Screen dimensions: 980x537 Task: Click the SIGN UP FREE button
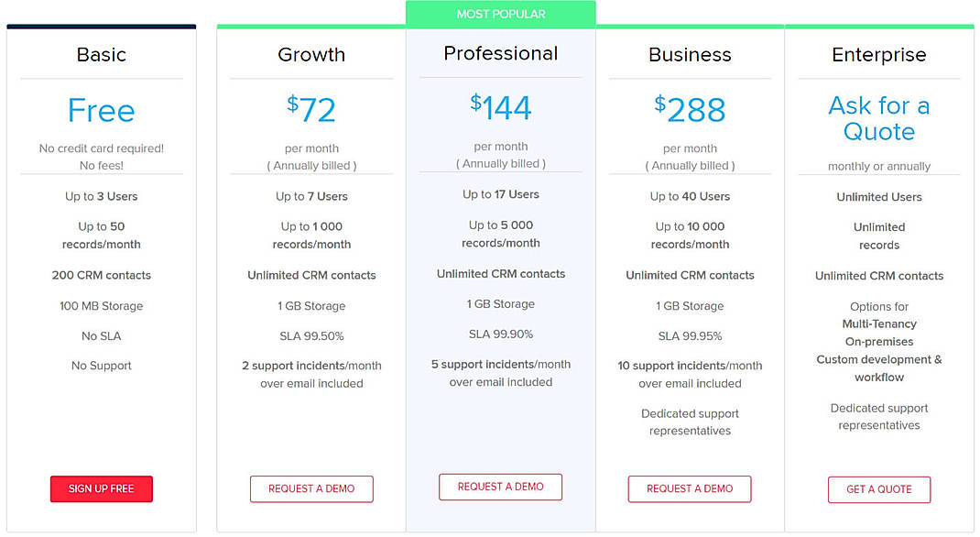click(x=101, y=488)
